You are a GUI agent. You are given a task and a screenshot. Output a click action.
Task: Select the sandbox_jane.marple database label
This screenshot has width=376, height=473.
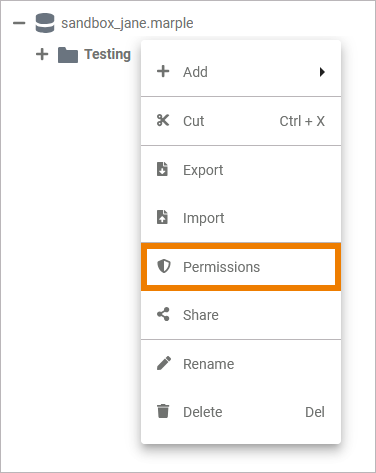127,23
